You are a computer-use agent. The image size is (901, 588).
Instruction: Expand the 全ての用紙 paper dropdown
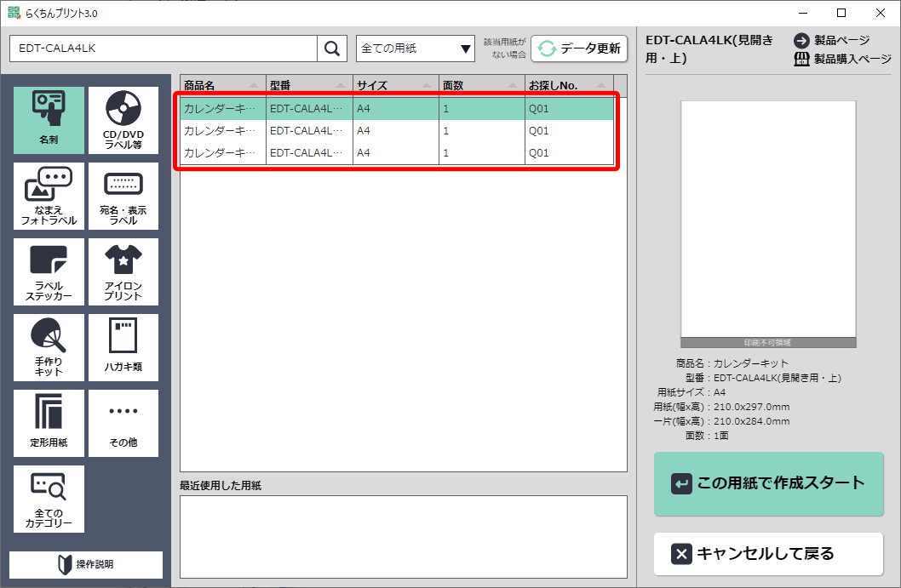click(x=416, y=49)
